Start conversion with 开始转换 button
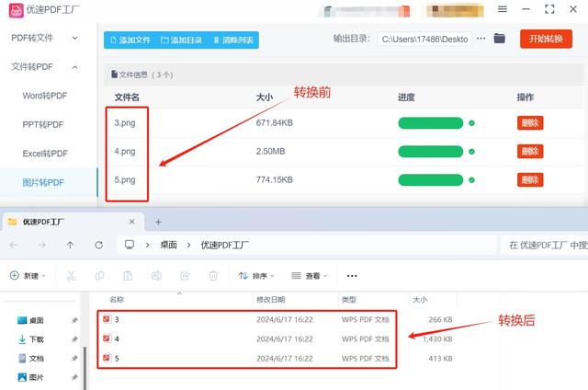 546,39
